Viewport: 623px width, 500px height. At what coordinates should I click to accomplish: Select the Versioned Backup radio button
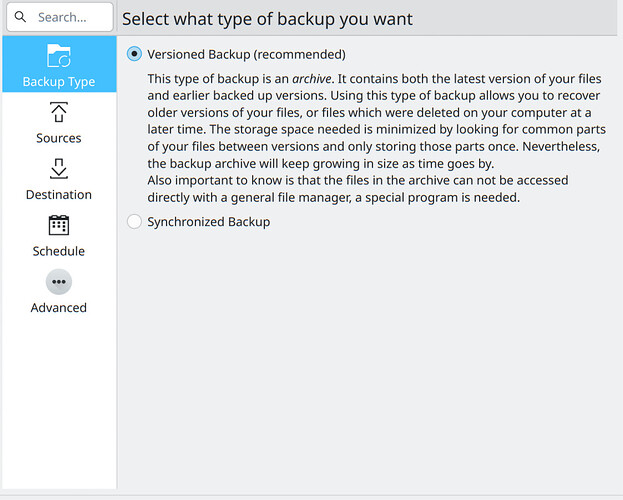click(x=134, y=54)
